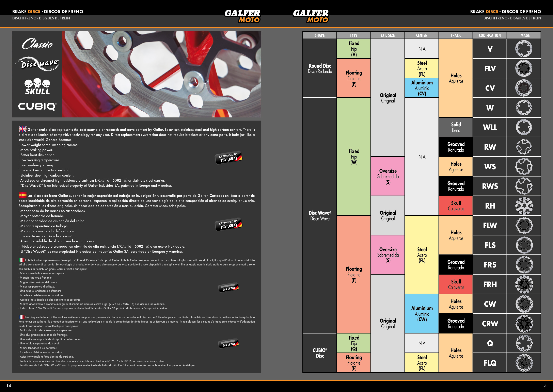Click the Skull logo with three skulls
553x392 pixels.
(x=37, y=86)
